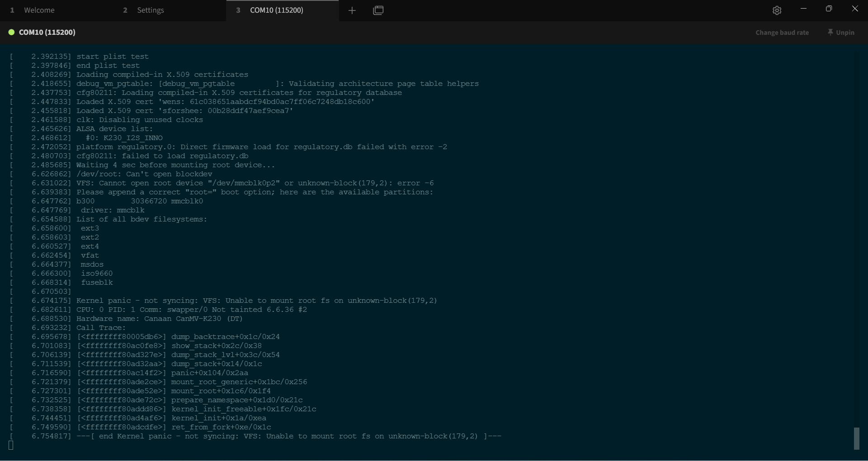Image resolution: width=868 pixels, height=461 pixels.
Task: Click the first Kernel panic log line
Action: click(256, 301)
